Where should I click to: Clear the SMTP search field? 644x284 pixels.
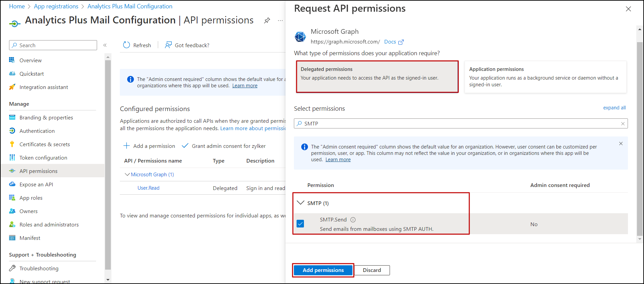(x=623, y=123)
